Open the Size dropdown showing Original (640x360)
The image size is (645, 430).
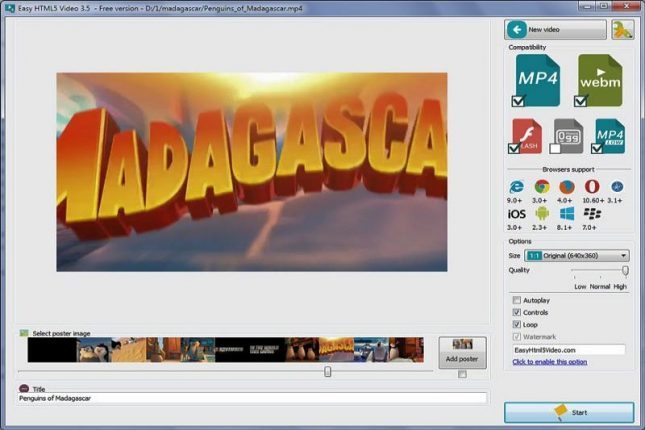point(577,256)
